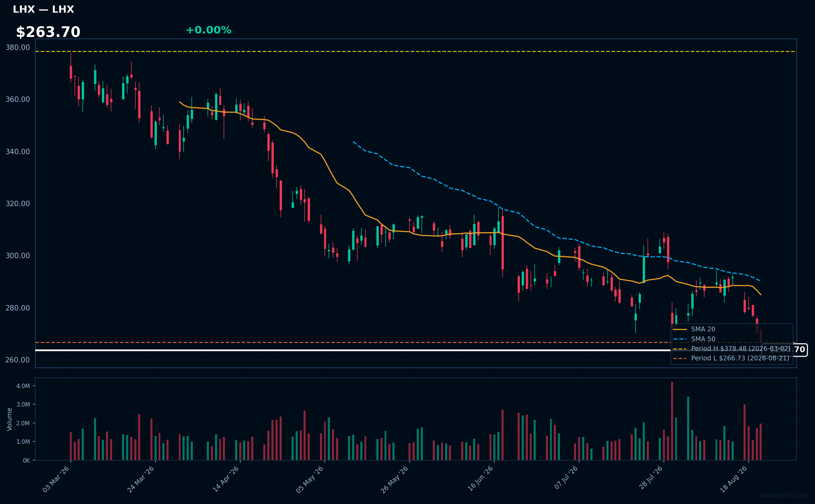815x504 pixels.
Task: Click the 300.00 price axis label
Action: (x=17, y=256)
